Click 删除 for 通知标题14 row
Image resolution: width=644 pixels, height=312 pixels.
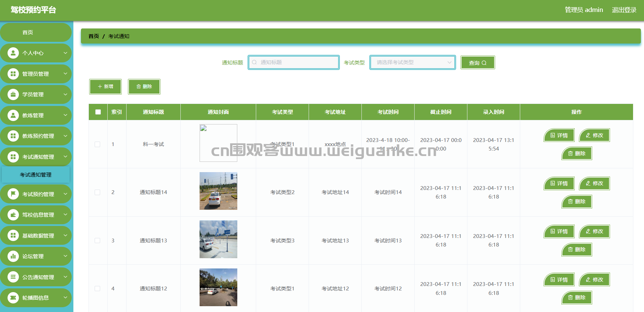click(x=577, y=202)
